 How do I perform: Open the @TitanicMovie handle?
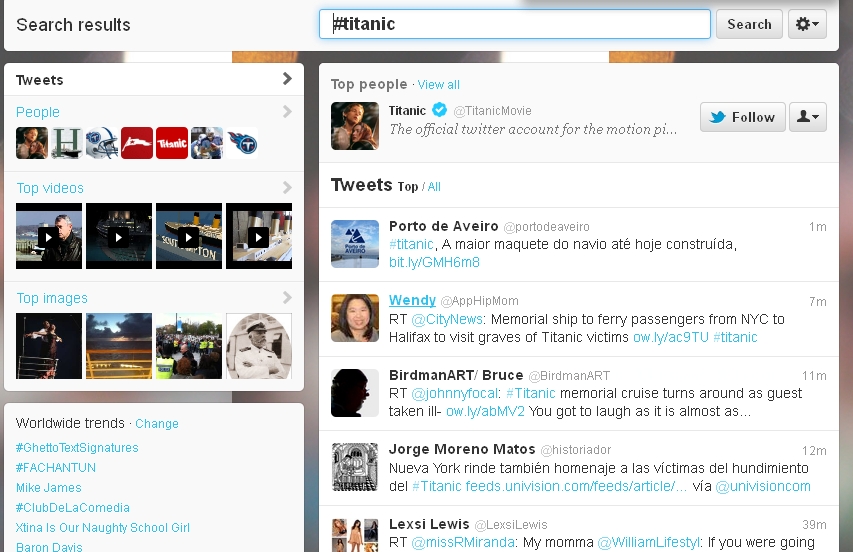492,111
